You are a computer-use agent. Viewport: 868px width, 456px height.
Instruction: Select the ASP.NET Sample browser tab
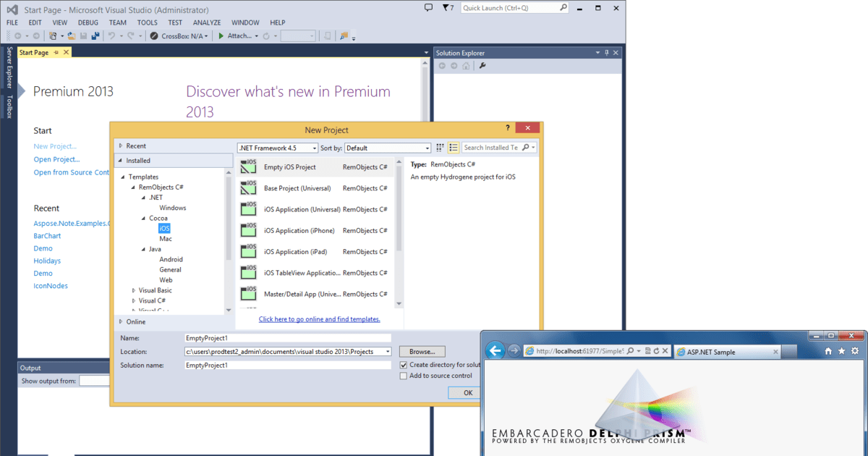point(723,351)
